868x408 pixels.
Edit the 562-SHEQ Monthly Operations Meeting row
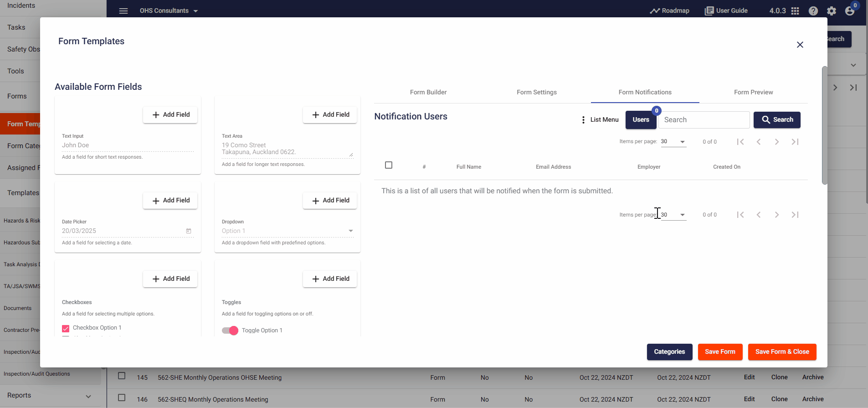[750, 399]
